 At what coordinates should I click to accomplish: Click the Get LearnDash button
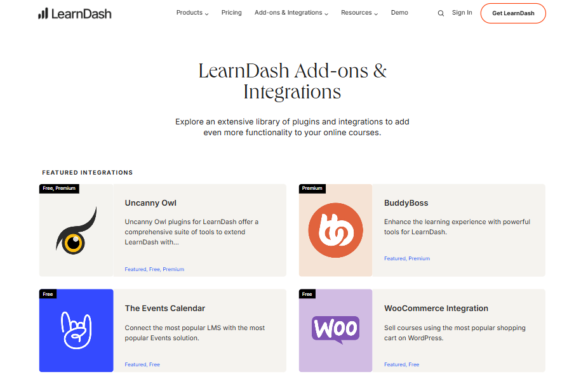(x=512, y=13)
